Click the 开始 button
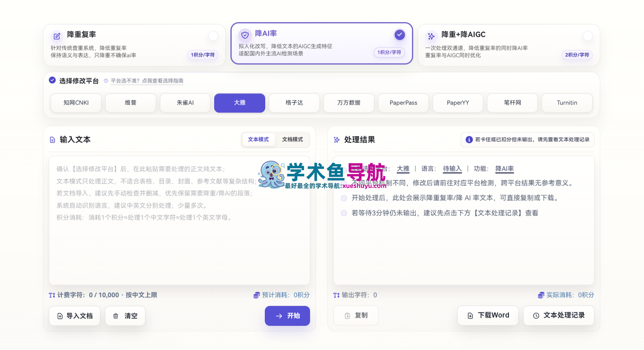 [287, 316]
